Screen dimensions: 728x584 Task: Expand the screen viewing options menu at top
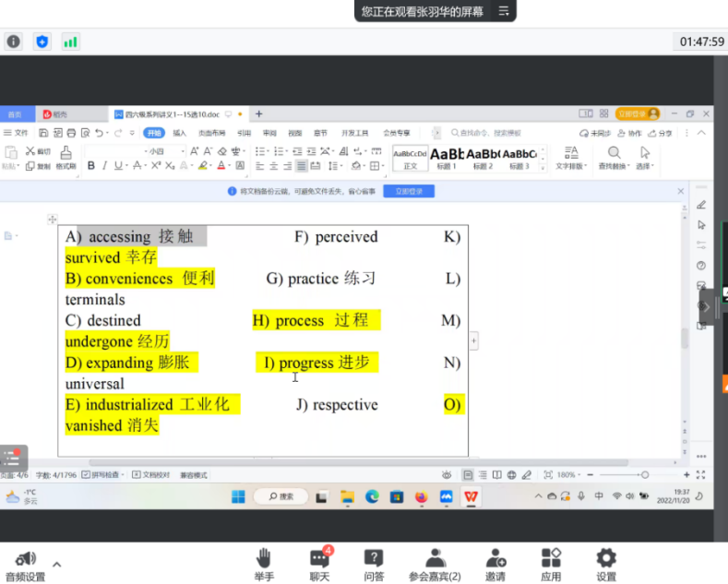(504, 11)
